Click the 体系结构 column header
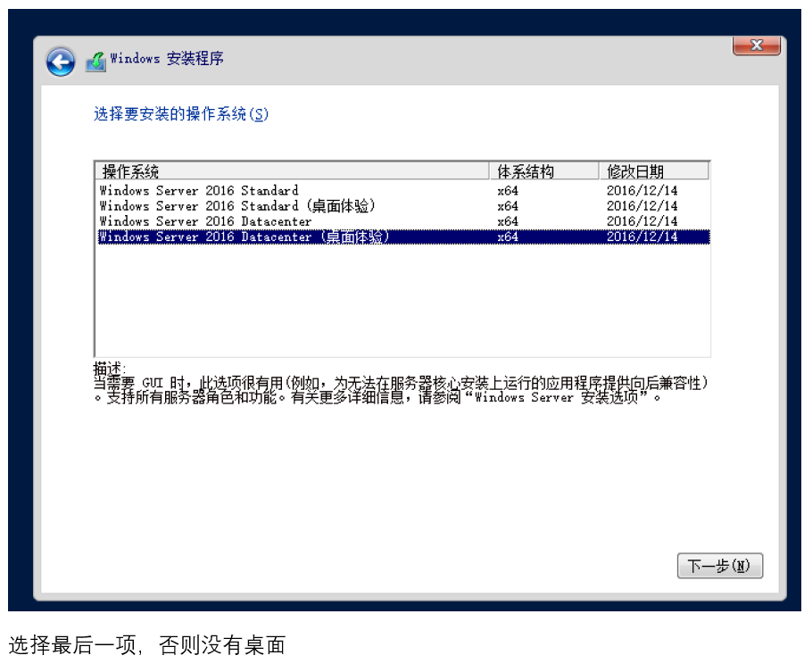Screen dimensions: 804x672 pyautogui.click(x=544, y=170)
